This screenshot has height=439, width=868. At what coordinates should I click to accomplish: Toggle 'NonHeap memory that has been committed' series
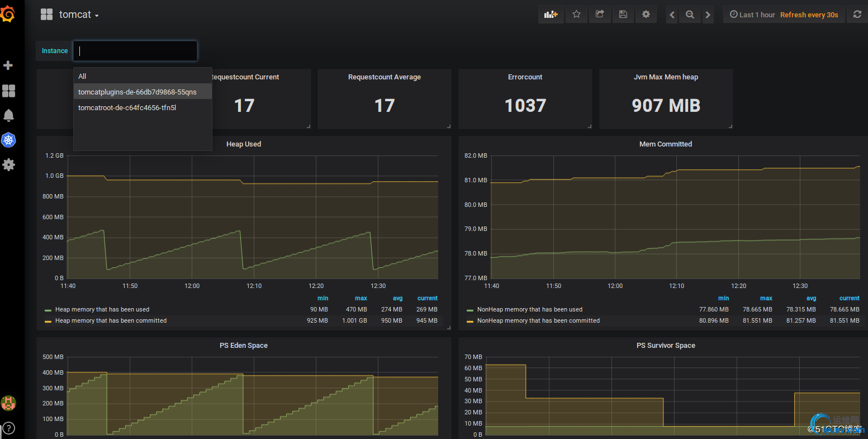(538, 320)
